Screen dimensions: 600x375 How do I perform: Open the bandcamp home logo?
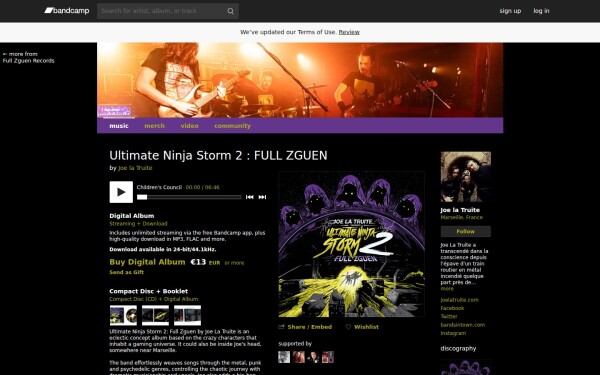pyautogui.click(x=67, y=11)
